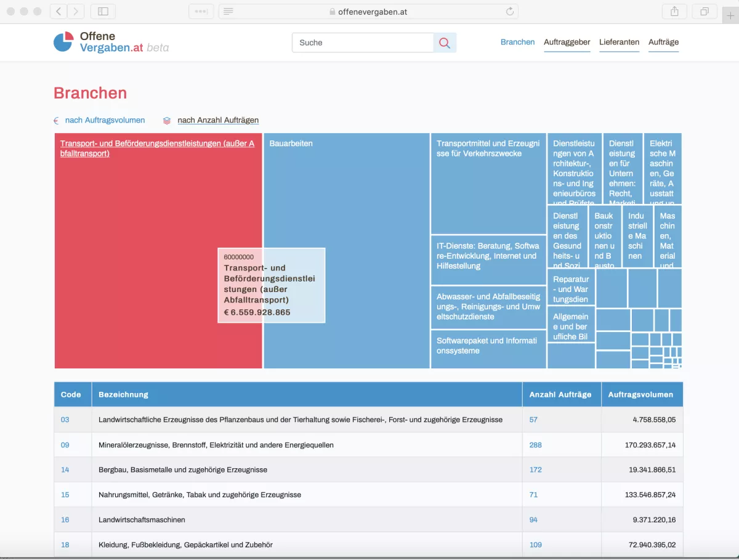Screen dimensions: 739x560
Task: Select the Euro icon beside nach Auftragsvolumen
Action: [56, 120]
